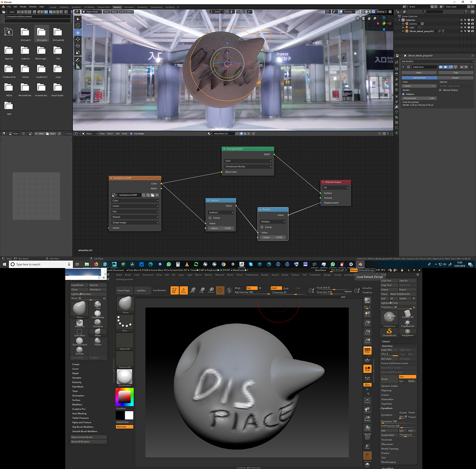Click Copy in Subdivision modifier
476x469 pixels.
[x=456, y=73]
